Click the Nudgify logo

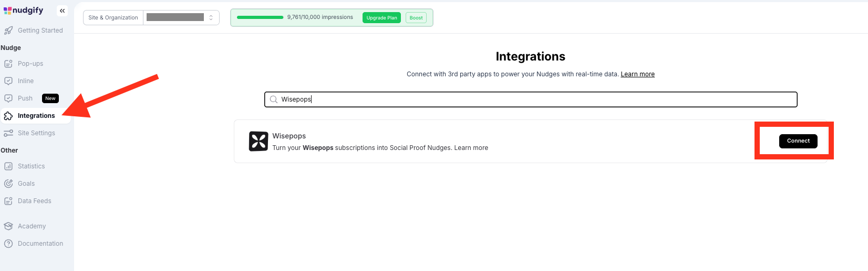[x=23, y=10]
